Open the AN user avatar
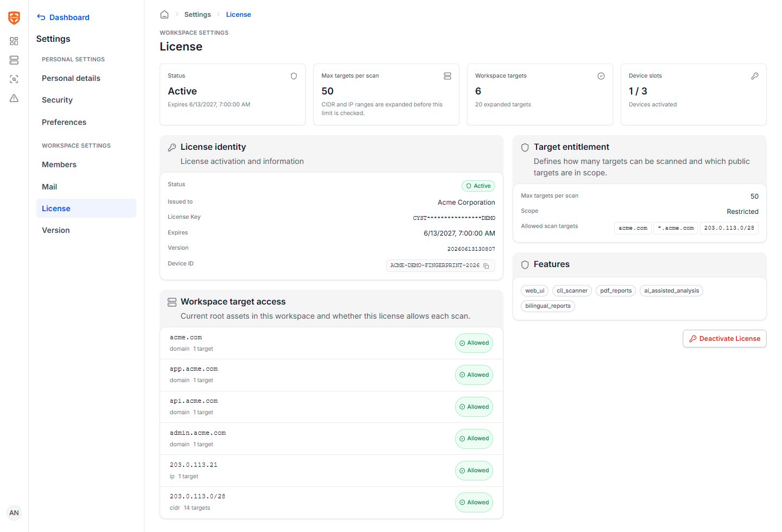 [14, 512]
